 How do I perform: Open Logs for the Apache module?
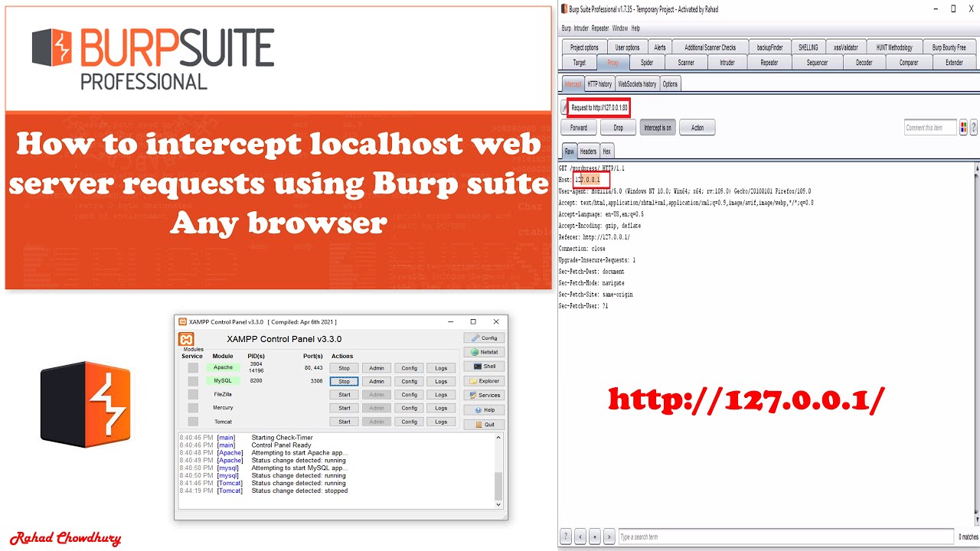pyautogui.click(x=441, y=368)
